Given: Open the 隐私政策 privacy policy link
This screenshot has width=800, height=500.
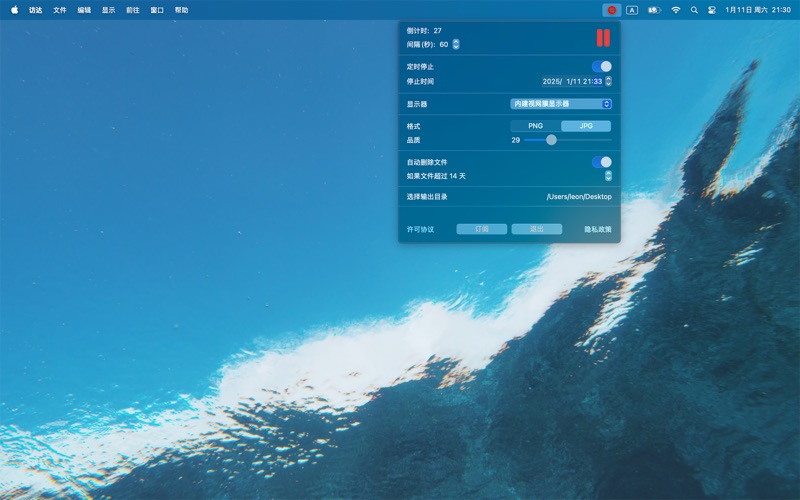Looking at the screenshot, I should click(x=598, y=229).
